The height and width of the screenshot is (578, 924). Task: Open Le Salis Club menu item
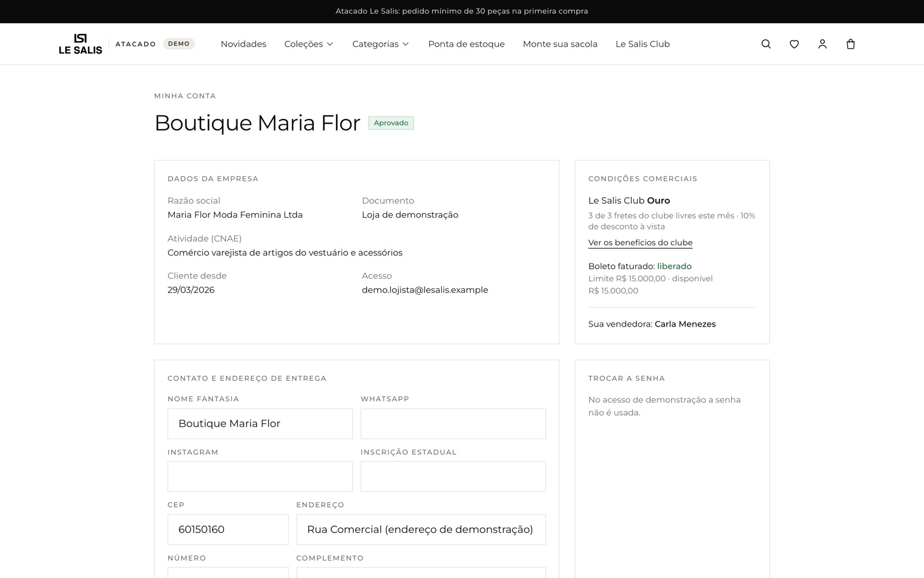coord(642,44)
